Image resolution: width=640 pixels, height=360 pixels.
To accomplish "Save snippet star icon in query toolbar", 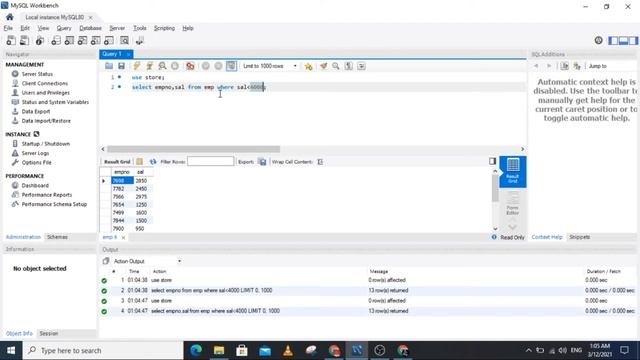I will tap(309, 66).
